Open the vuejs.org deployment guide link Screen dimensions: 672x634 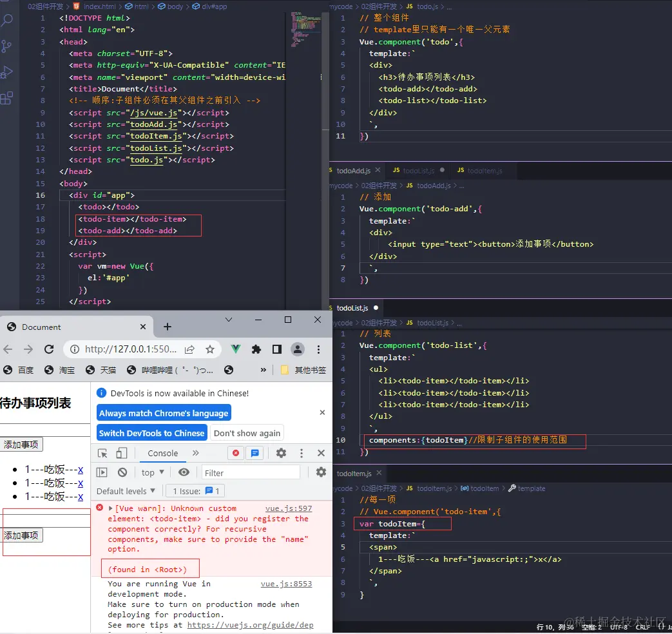pos(250,625)
